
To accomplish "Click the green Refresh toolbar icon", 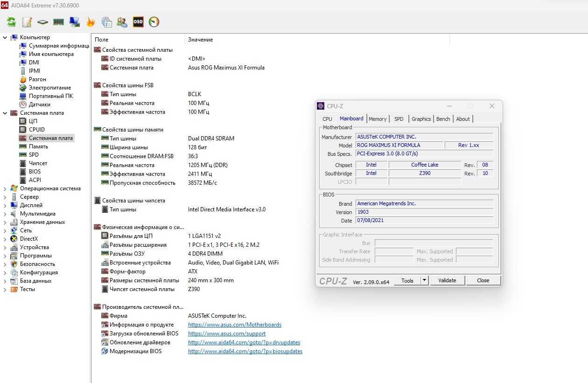I will click(11, 22).
